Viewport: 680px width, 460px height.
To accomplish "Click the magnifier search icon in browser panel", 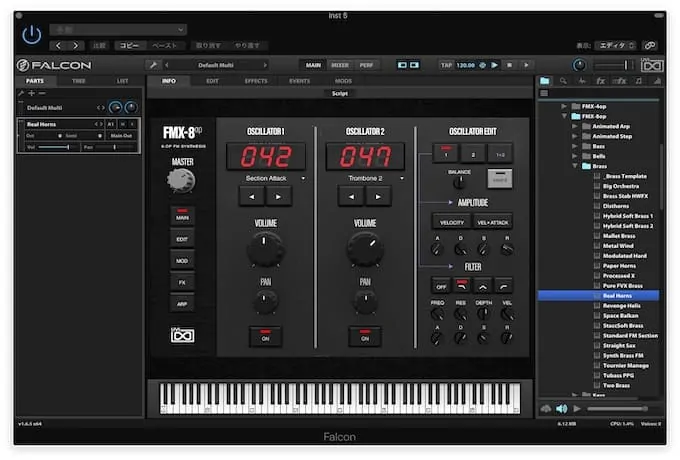I will tap(563, 81).
